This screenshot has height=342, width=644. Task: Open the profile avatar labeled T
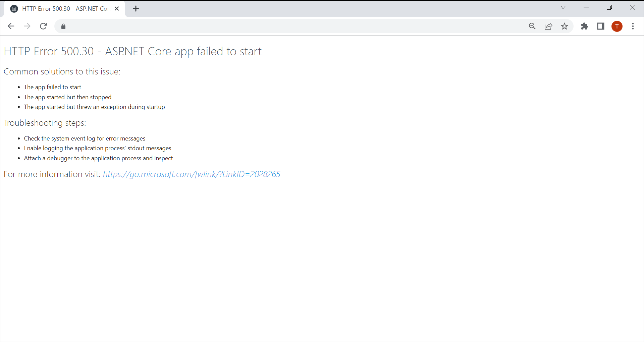(x=617, y=26)
